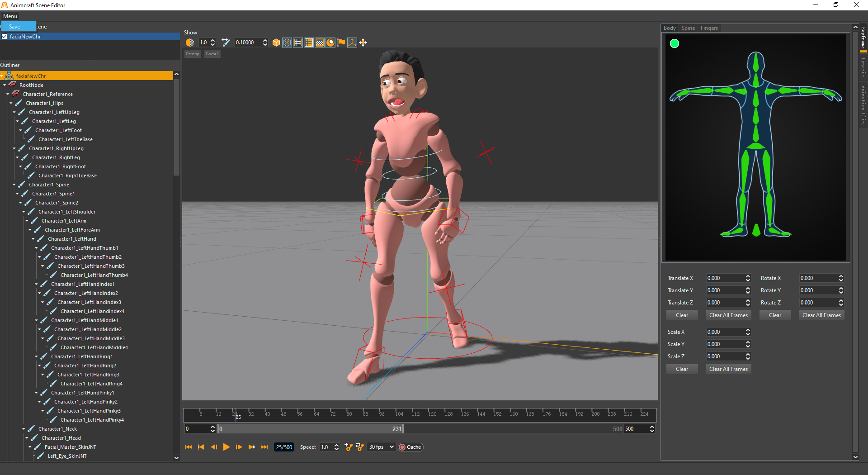868x475 pixels.
Task: Open the Menu menu
Action: pos(10,16)
